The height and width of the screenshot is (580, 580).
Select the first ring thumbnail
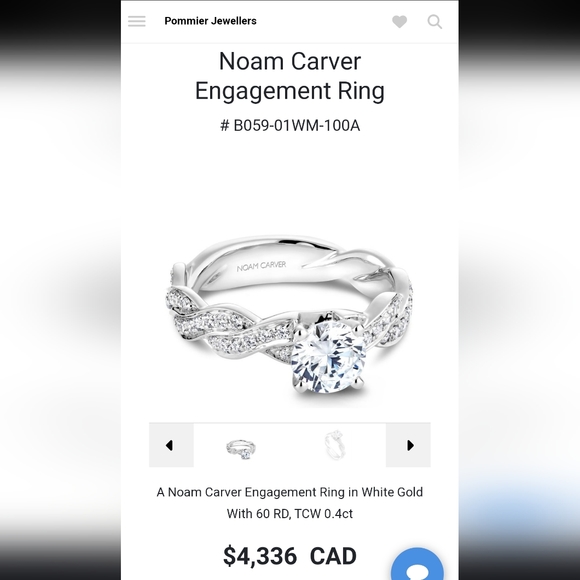(x=242, y=449)
